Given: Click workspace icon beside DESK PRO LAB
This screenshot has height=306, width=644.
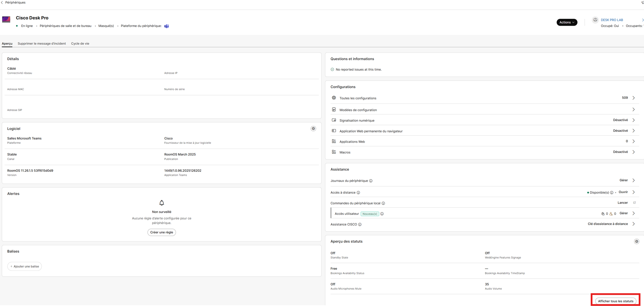Looking at the screenshot, I should pos(595,20).
